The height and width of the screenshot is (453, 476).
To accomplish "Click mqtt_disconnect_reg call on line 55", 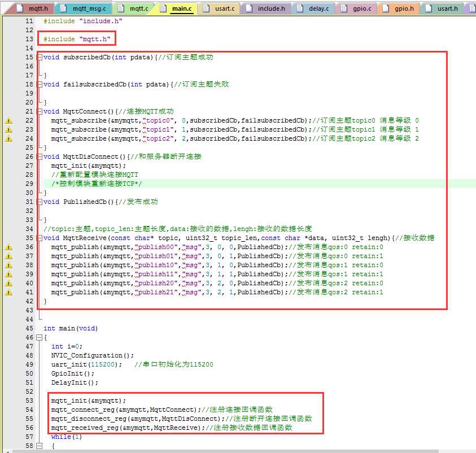I will click(x=138, y=419).
